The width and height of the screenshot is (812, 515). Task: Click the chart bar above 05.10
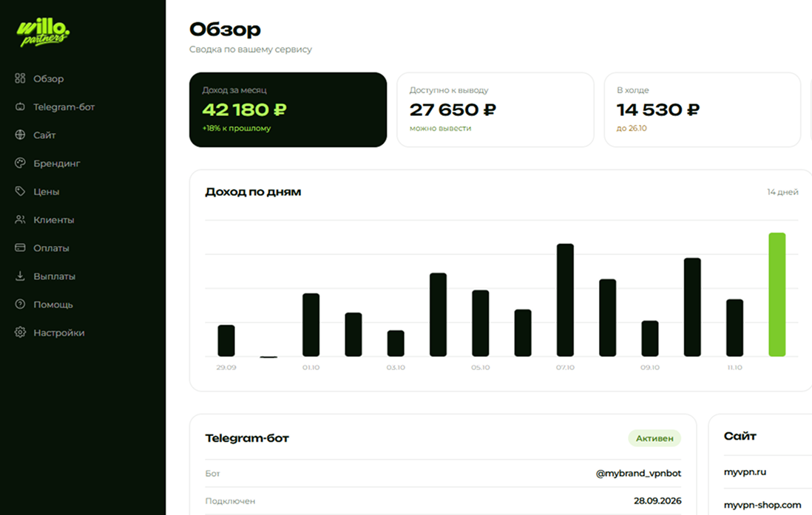[481, 324]
